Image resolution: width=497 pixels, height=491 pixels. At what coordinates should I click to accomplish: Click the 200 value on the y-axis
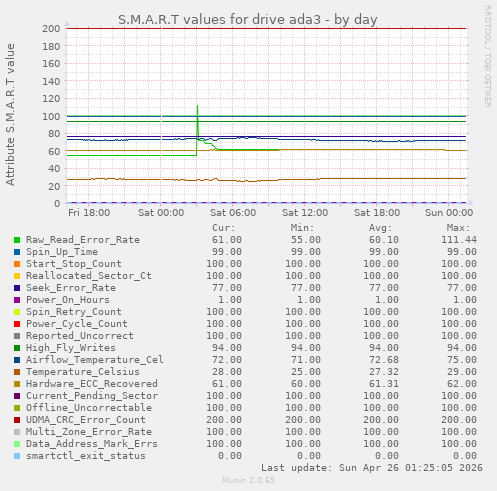coord(51,29)
